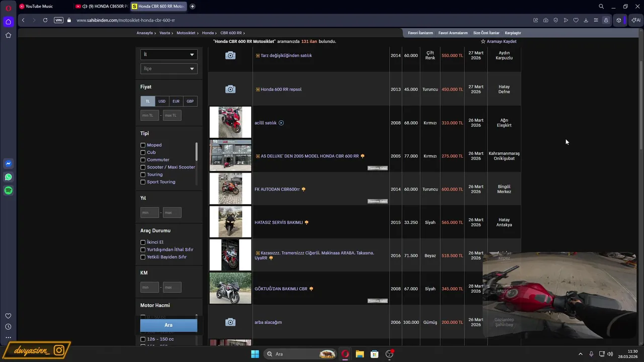Open sidebar bookmarks star icon
The width and height of the screenshot is (644, 362).
coord(8,35)
